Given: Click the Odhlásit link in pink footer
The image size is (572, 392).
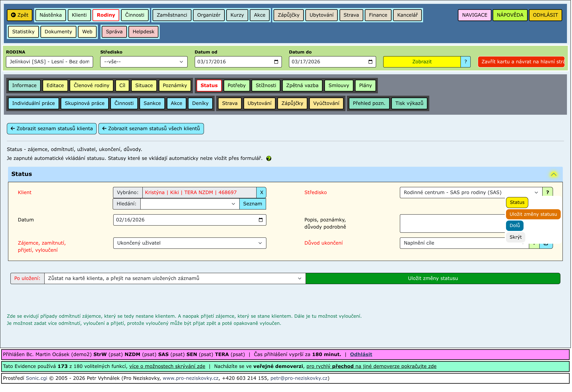Looking at the screenshot, I should tap(361, 354).
